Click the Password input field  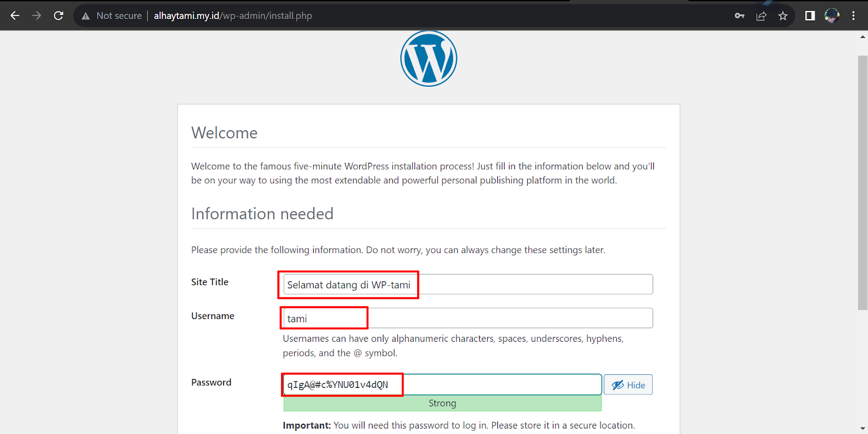[x=442, y=385]
